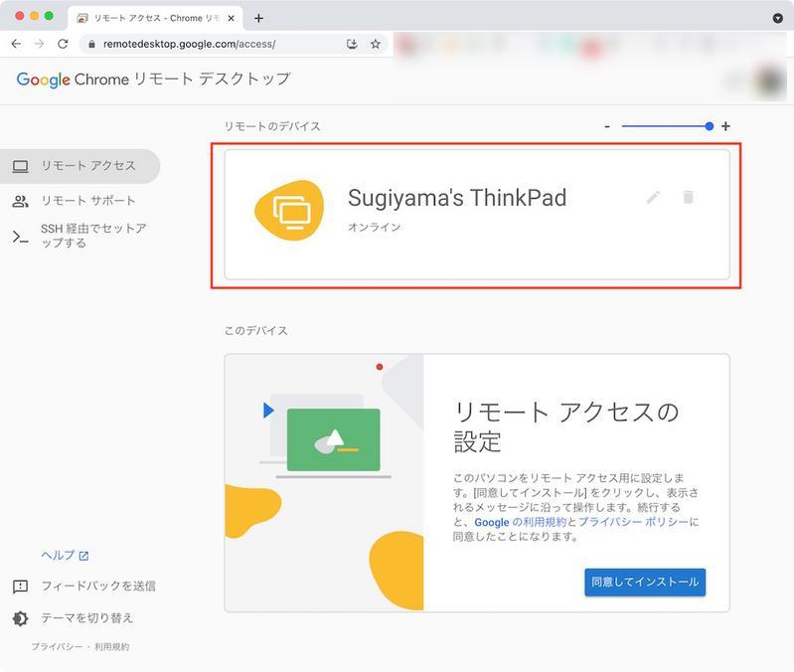Click the plus to enlarge device tiles

[x=725, y=126]
